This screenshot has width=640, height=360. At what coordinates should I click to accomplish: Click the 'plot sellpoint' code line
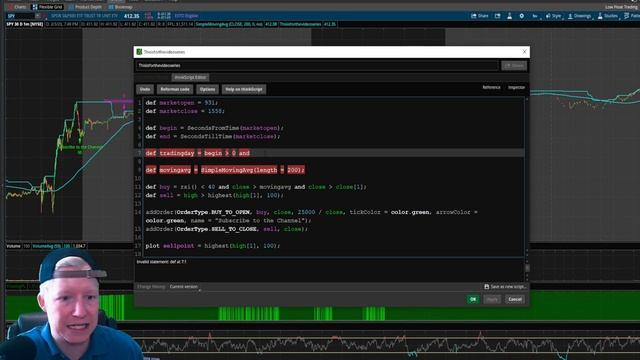213,246
